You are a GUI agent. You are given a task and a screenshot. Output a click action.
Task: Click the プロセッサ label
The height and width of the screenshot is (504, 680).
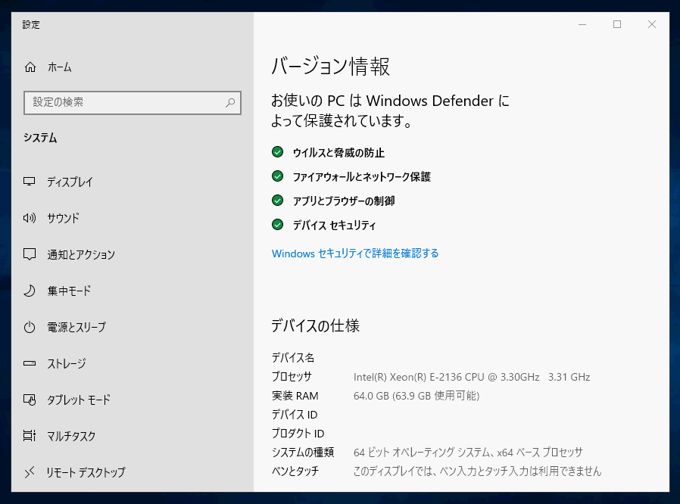pyautogui.click(x=291, y=376)
